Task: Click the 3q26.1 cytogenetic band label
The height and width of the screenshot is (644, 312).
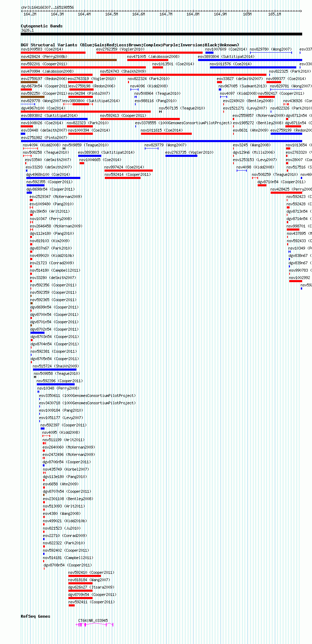Action: point(27,30)
